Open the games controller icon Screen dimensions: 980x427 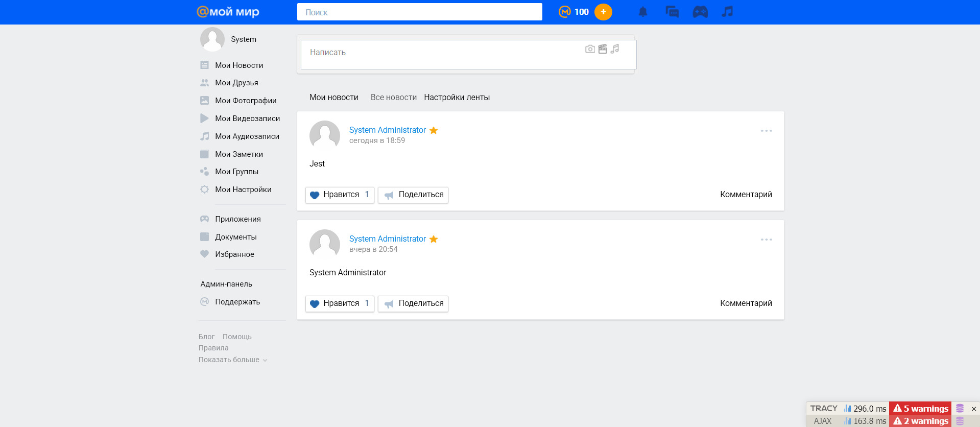pyautogui.click(x=700, y=12)
